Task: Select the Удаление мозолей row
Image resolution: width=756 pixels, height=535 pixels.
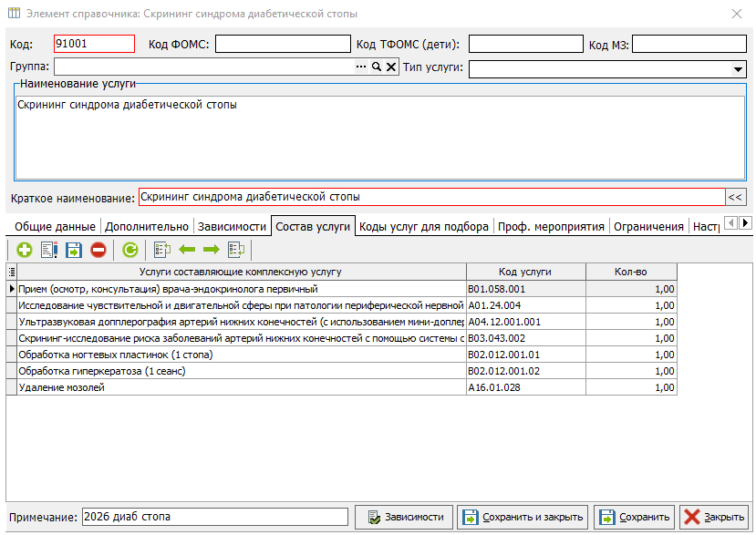Action: click(237, 388)
